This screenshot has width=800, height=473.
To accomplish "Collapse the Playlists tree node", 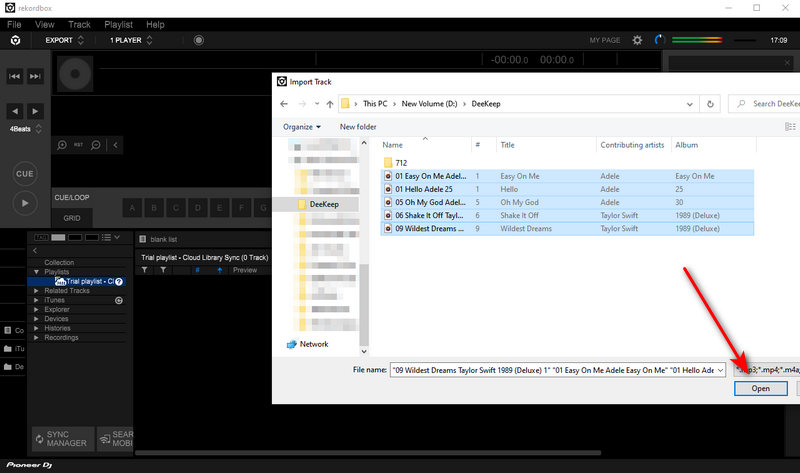I will tap(36, 272).
